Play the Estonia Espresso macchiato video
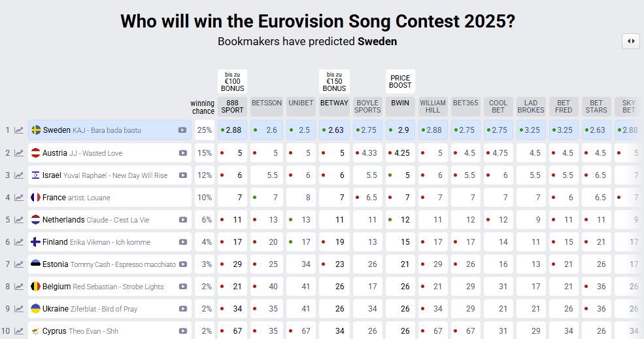The width and height of the screenshot is (644, 339). point(183,264)
